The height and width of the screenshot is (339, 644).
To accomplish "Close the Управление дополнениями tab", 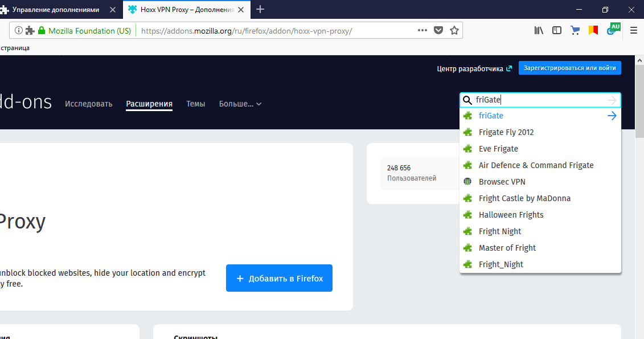I will click(x=113, y=10).
